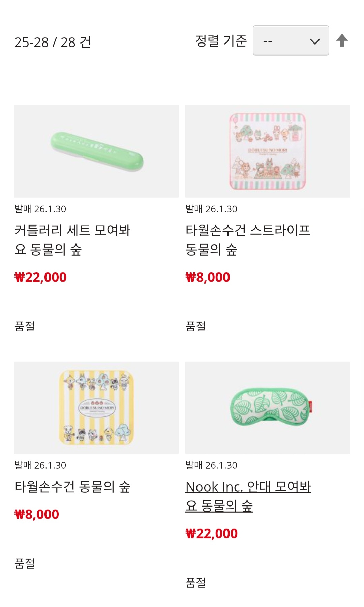Click 품절 label under the cutlery set
Image resolution: width=364 pixels, height=607 pixels.
[25, 326]
